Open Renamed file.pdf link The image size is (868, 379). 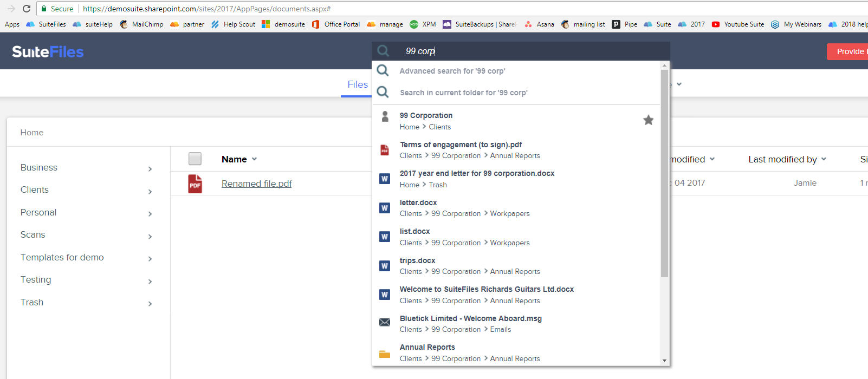click(257, 184)
